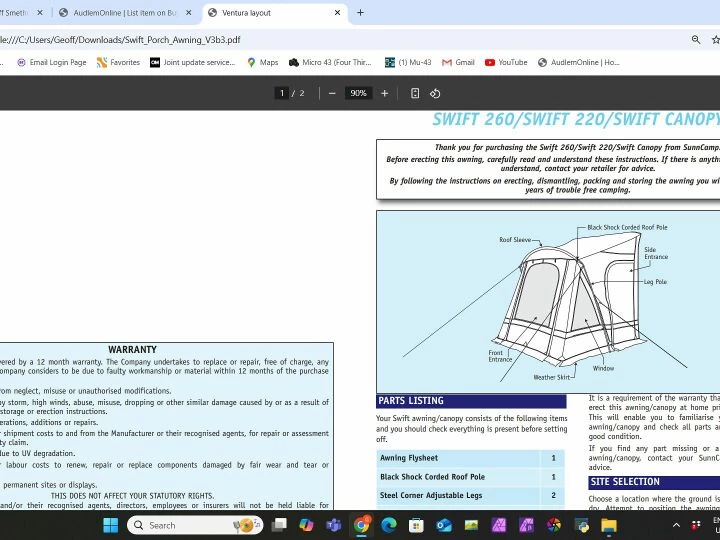
Task: Click the Roof Sleeve diagram label
Action: (515, 240)
